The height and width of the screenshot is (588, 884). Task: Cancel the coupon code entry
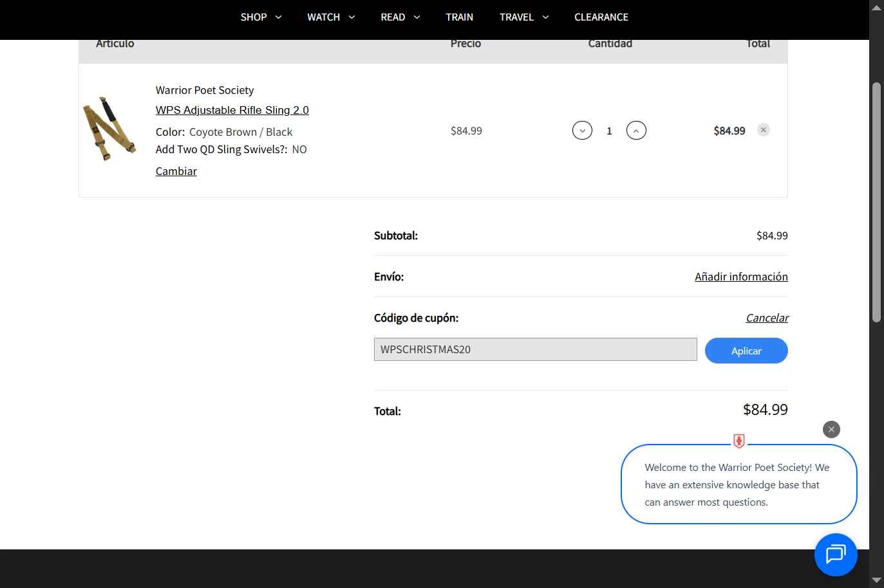767,318
